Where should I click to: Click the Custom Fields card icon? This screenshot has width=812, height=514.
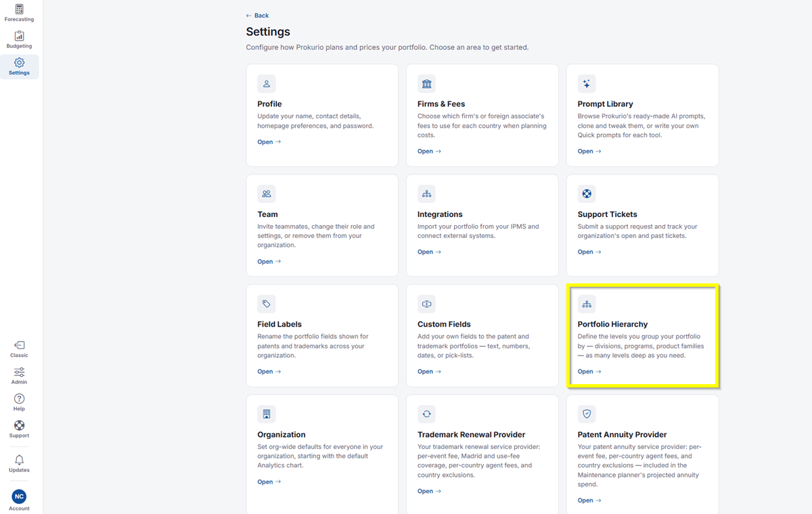(x=426, y=304)
